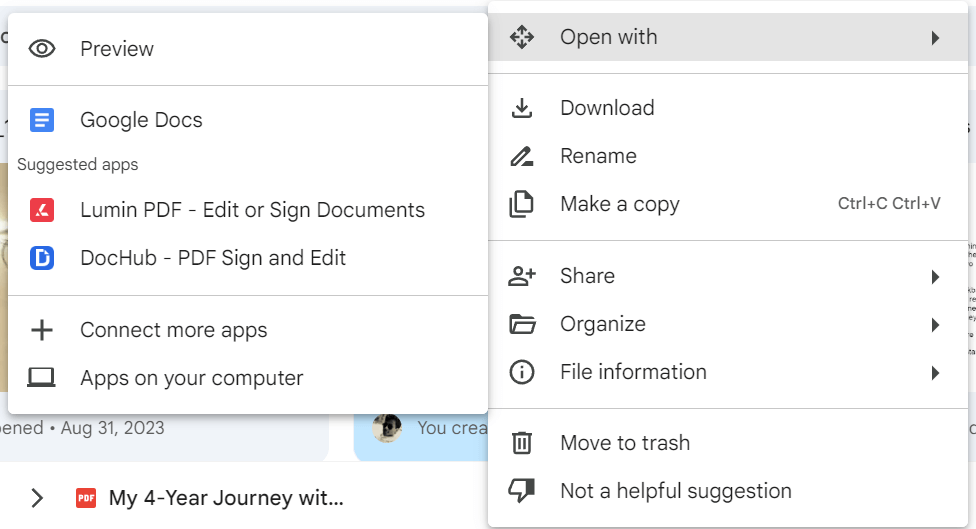
Task: Click the plus icon for Connect more apps
Action: [x=42, y=330]
